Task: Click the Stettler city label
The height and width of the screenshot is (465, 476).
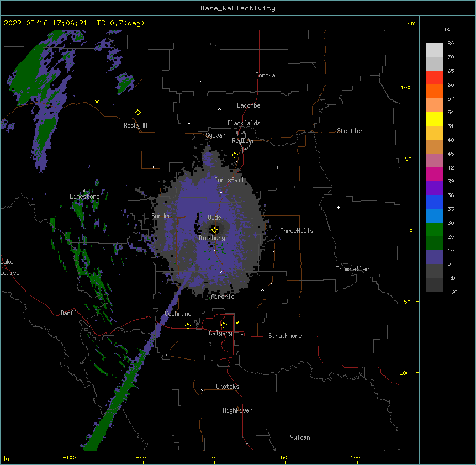Action: pos(350,131)
